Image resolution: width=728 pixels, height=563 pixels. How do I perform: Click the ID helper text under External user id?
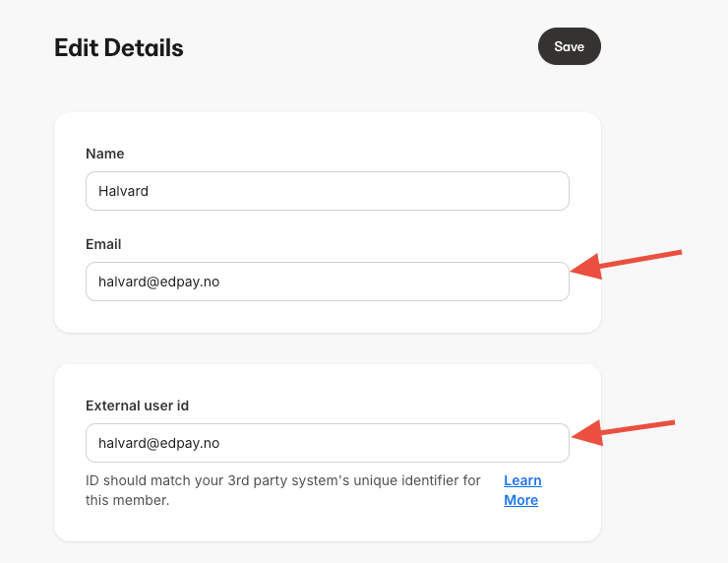pos(283,490)
